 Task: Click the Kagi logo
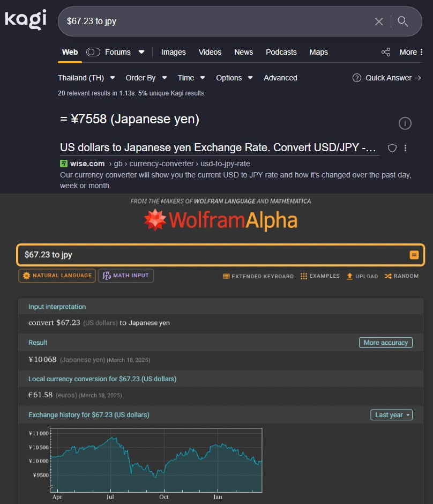pyautogui.click(x=26, y=19)
